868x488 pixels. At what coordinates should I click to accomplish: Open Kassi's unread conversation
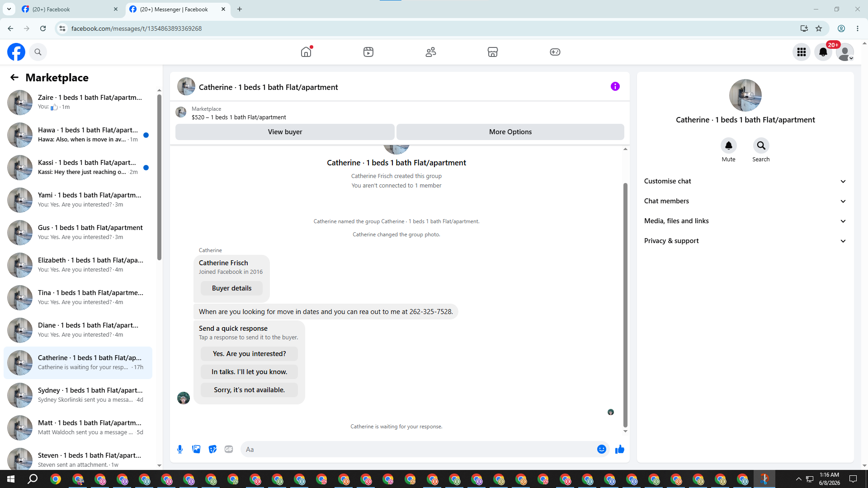click(x=78, y=167)
